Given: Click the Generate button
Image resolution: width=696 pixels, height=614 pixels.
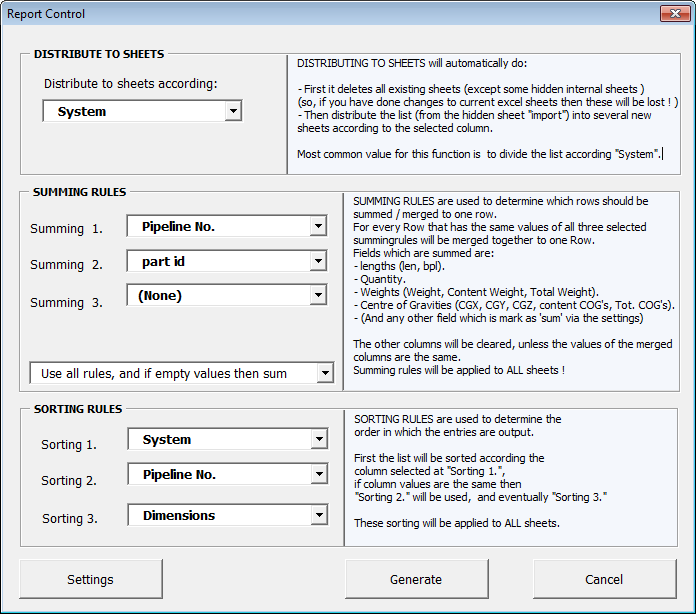Looking at the screenshot, I should click(x=416, y=579).
